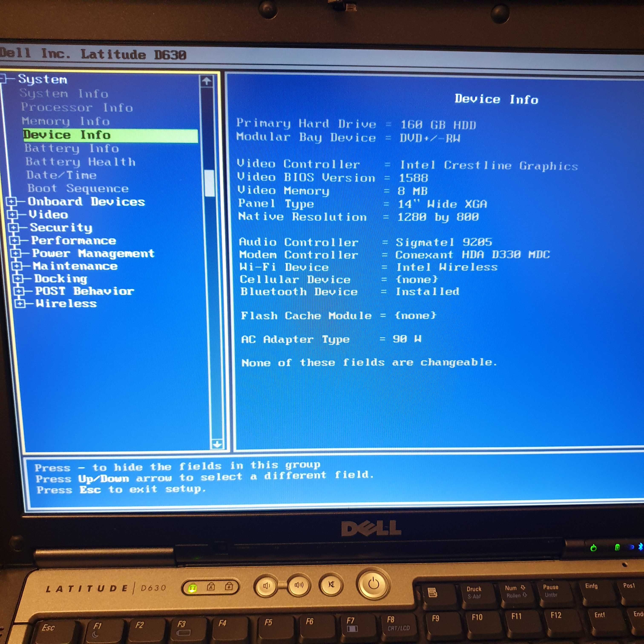The image size is (644, 644).
Task: Select the Wireless label
Action: [66, 303]
